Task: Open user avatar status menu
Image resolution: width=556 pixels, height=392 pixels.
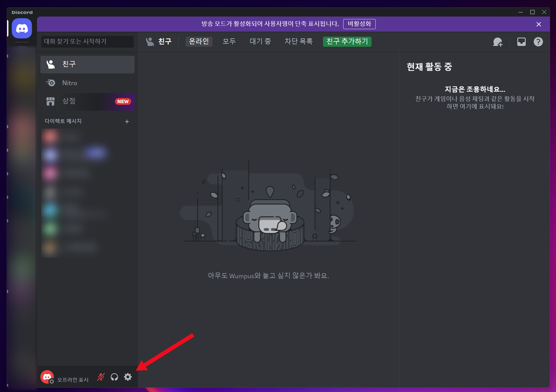Action: click(47, 377)
